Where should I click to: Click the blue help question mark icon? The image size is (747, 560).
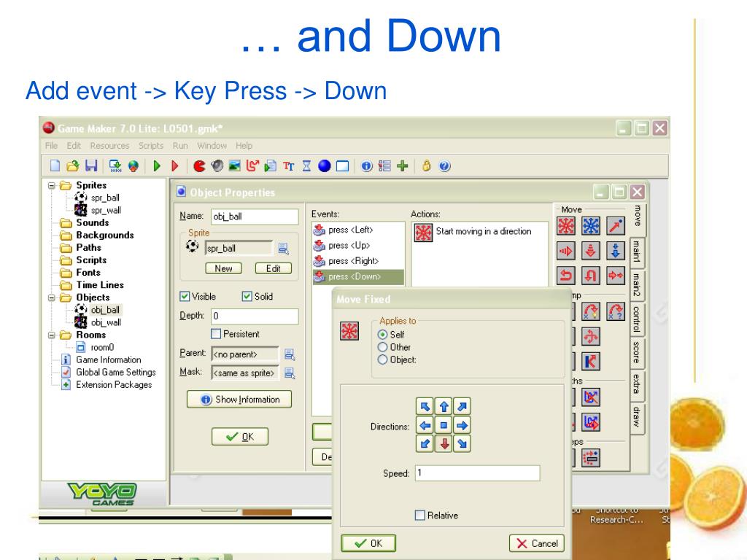[444, 166]
